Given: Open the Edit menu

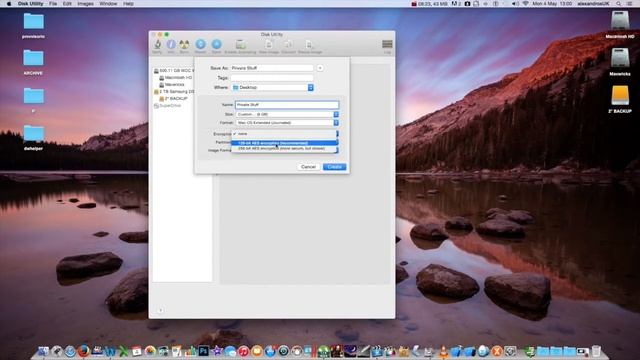Looking at the screenshot, I should (67, 4).
